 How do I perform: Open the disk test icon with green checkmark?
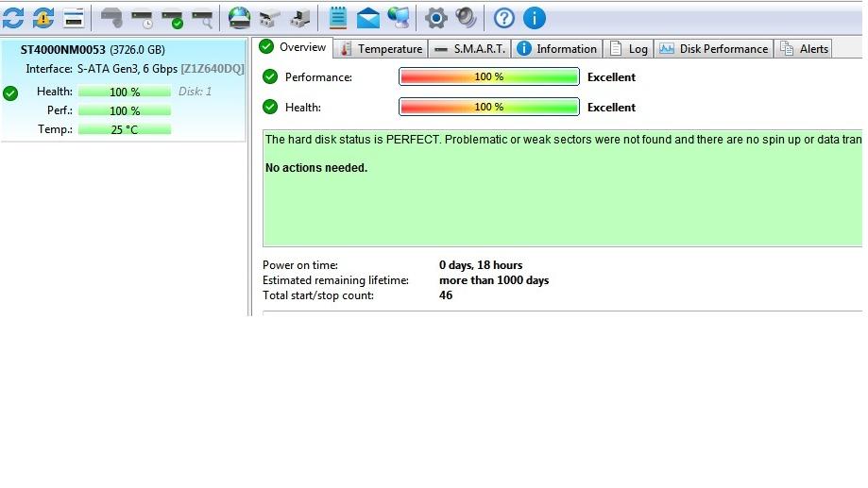[x=172, y=18]
